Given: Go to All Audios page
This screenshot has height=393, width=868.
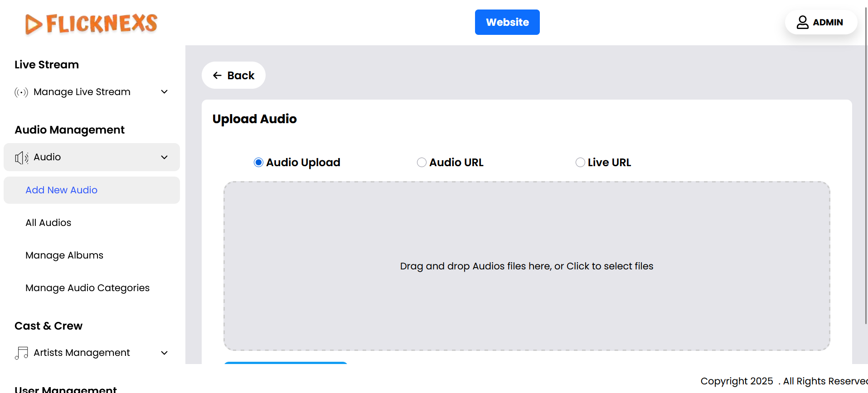Looking at the screenshot, I should click(x=48, y=223).
